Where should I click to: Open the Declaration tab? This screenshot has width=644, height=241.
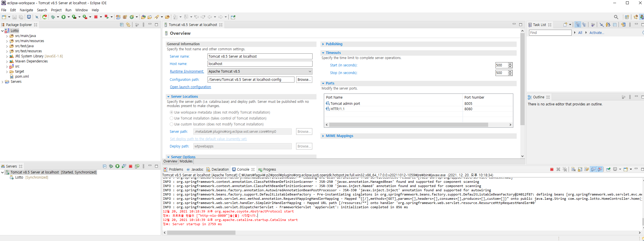[217, 170]
